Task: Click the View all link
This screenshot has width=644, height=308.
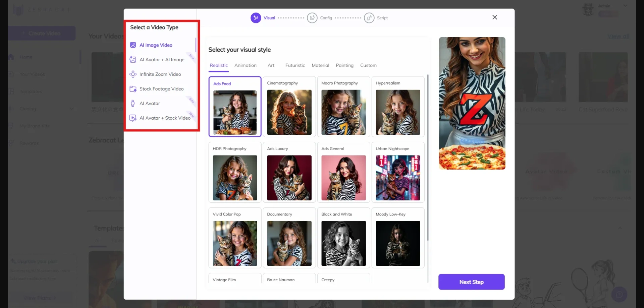Action: coord(619,36)
